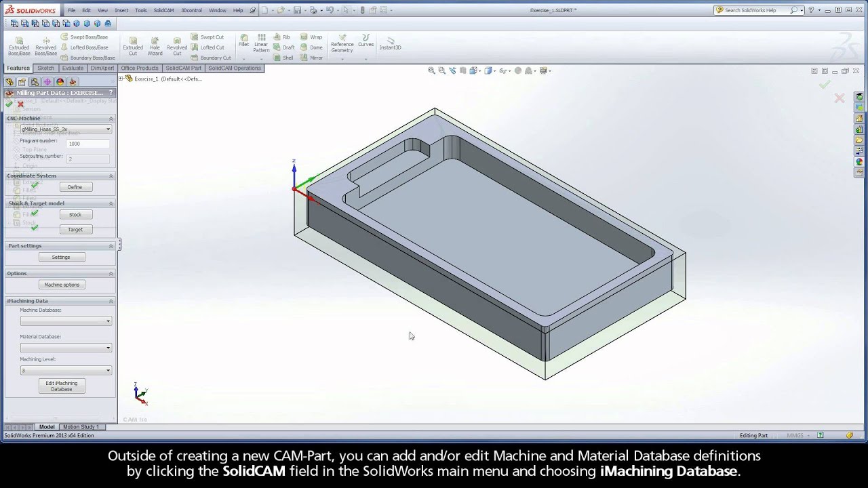Click the Section View icon

(x=463, y=70)
